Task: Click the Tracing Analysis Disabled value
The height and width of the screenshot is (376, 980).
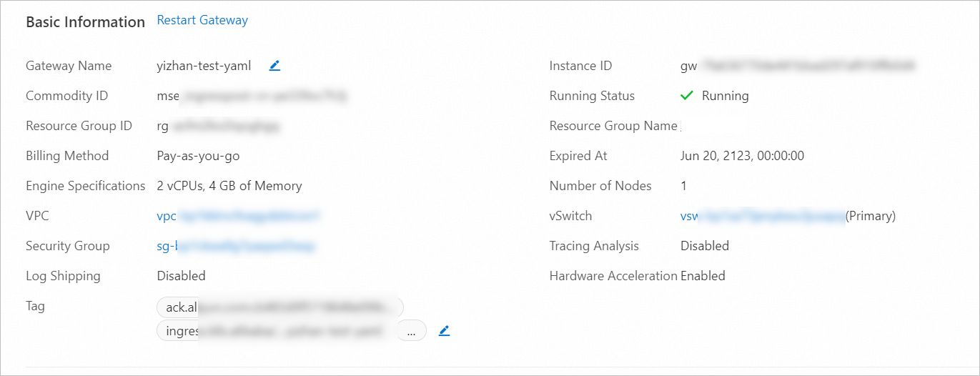Action: click(705, 246)
